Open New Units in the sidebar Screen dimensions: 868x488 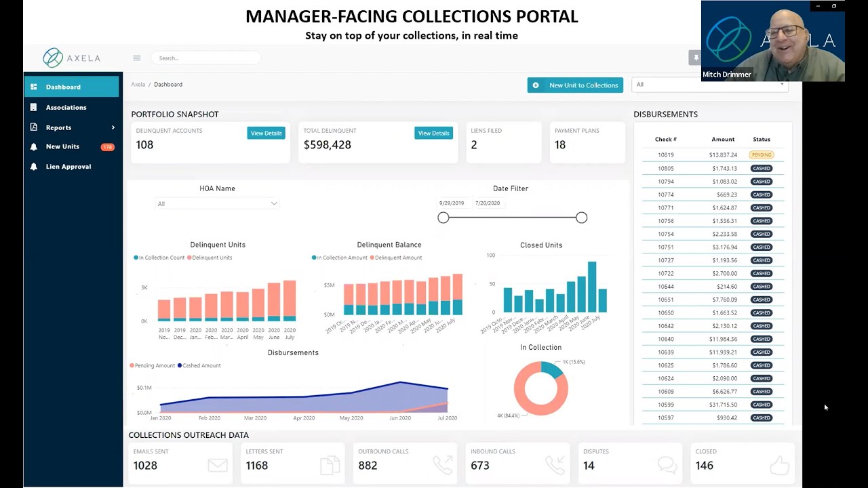(x=72, y=146)
